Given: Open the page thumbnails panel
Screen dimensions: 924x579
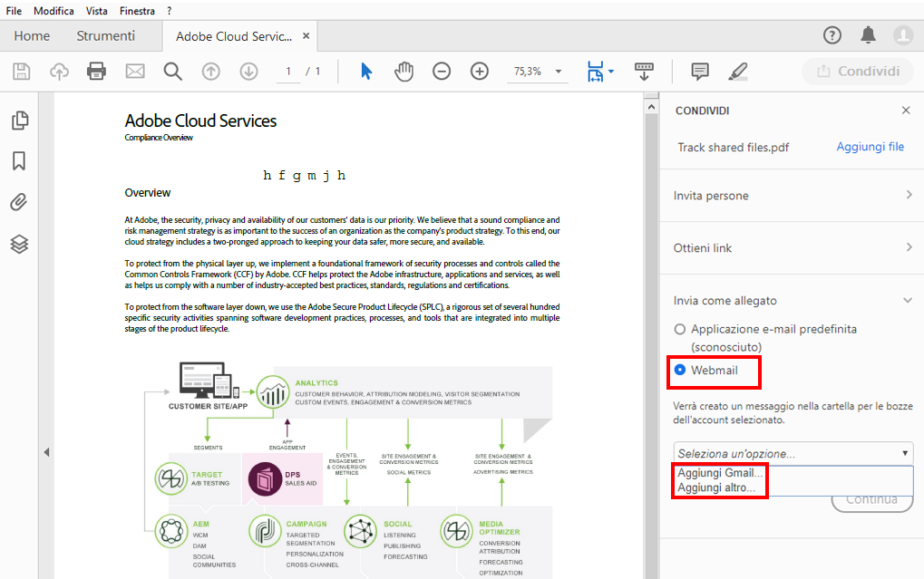Looking at the screenshot, I should tap(19, 120).
